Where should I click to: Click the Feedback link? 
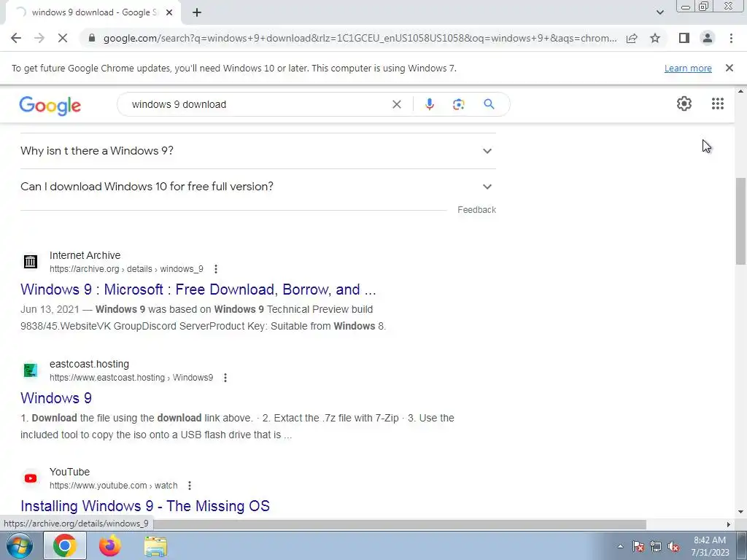pos(476,210)
